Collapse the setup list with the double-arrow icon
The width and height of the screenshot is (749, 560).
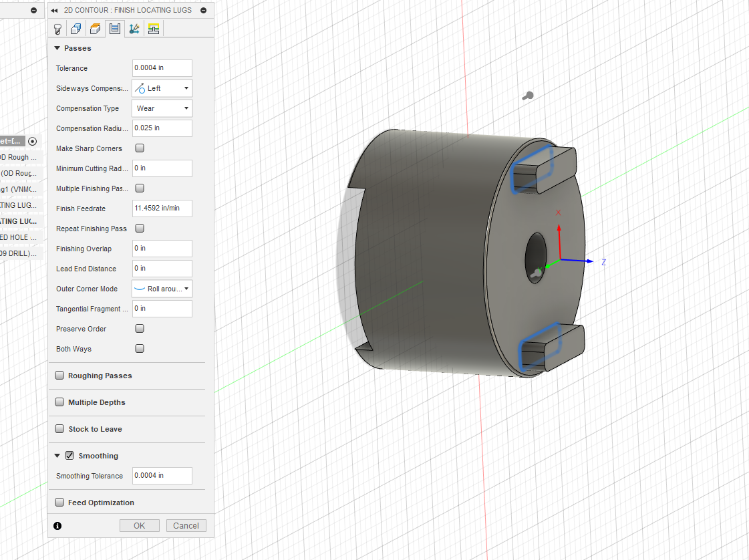(54, 10)
